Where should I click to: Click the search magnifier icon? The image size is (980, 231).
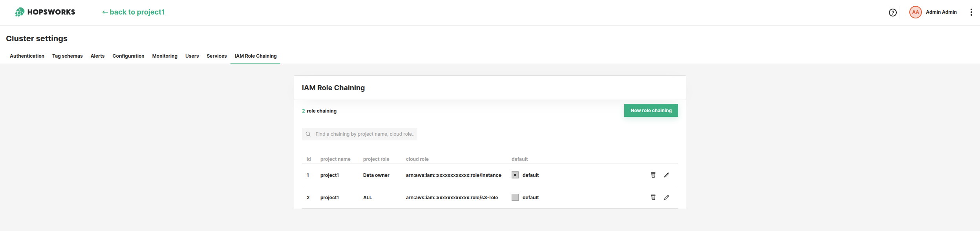click(x=308, y=134)
